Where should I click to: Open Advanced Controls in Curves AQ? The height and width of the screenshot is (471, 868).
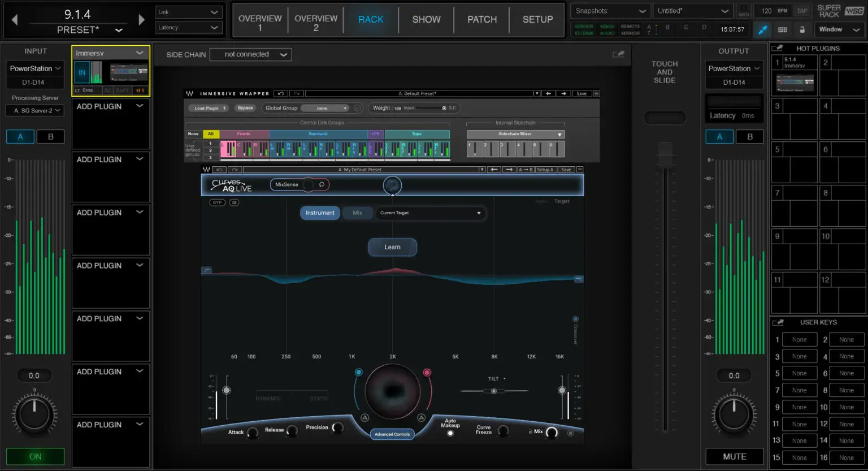[x=392, y=434]
